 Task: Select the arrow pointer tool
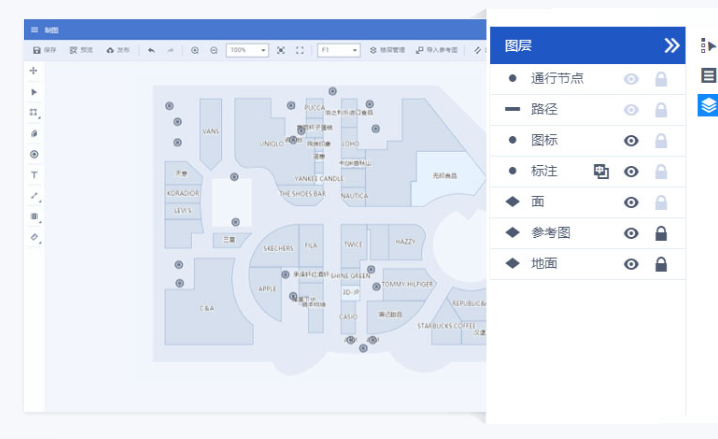34,92
